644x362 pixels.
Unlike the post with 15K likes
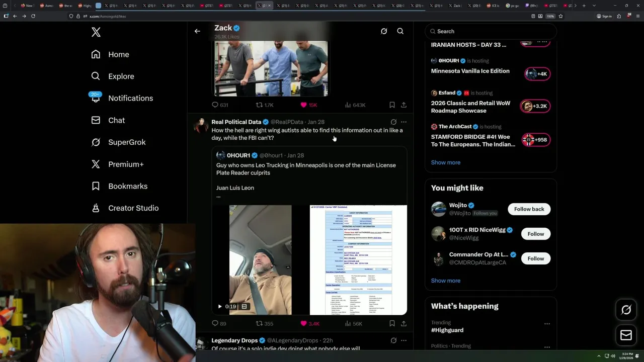point(308,105)
